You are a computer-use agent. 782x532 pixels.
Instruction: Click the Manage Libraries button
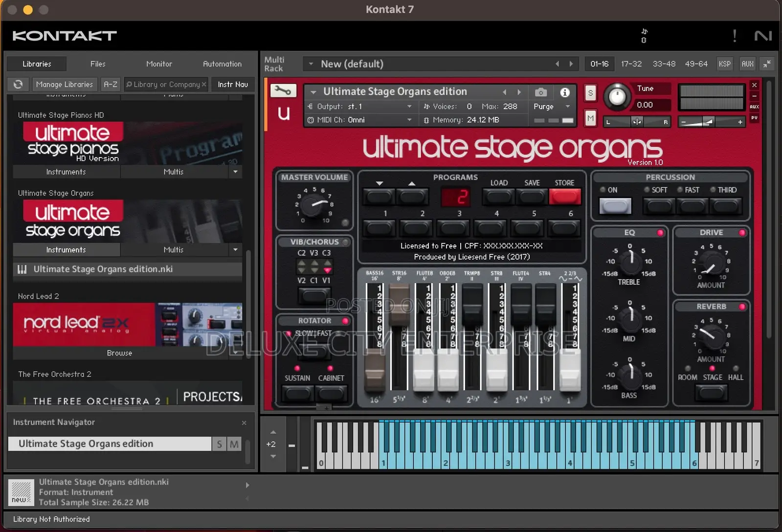click(x=65, y=84)
